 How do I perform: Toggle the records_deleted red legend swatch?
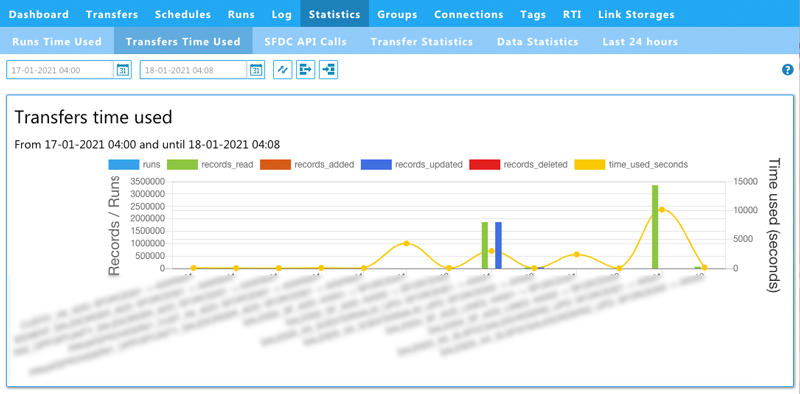click(484, 165)
